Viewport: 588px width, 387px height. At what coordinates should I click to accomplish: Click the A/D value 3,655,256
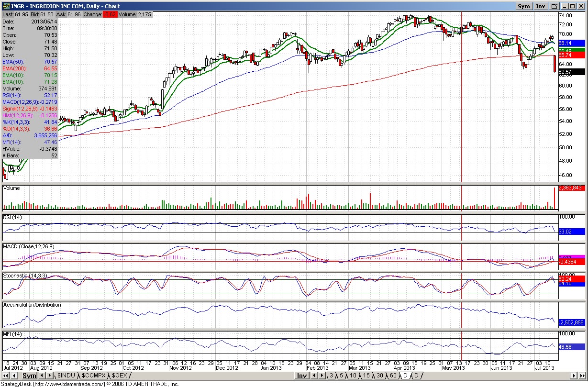coord(46,135)
